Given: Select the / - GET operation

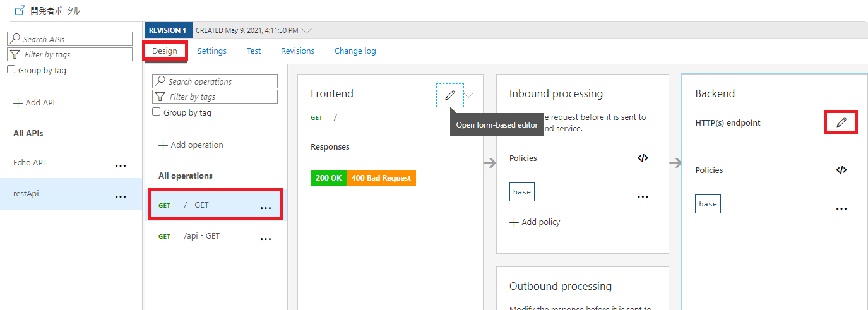Looking at the screenshot, I should (x=215, y=205).
